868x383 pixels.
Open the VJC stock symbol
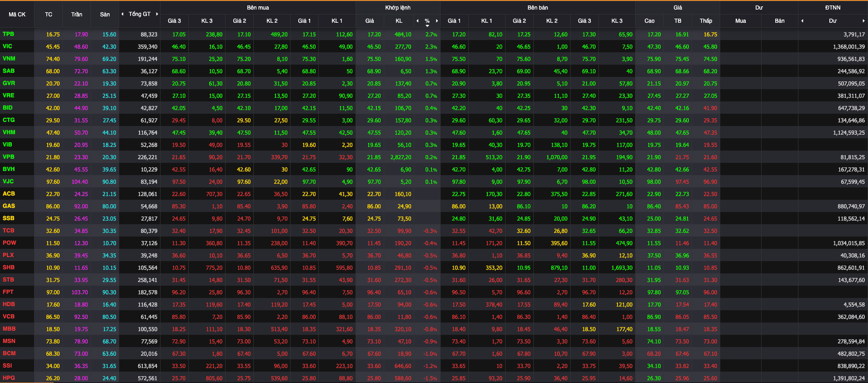(x=8, y=181)
